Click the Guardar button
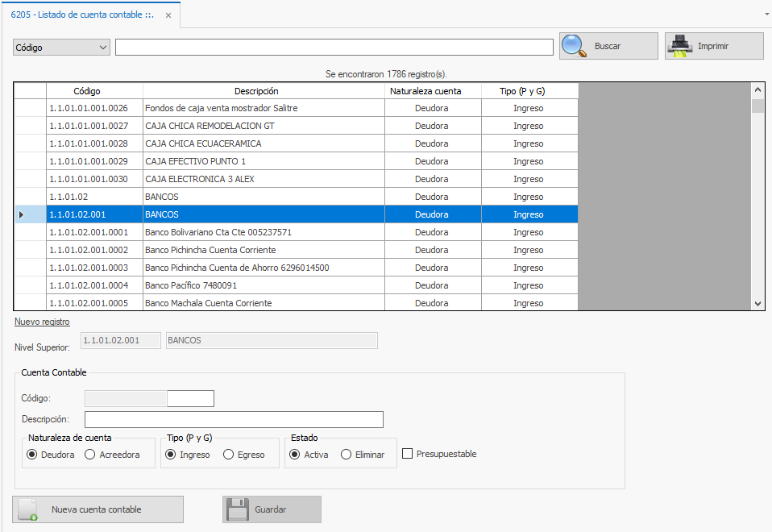The height and width of the screenshot is (532, 772). click(x=272, y=509)
